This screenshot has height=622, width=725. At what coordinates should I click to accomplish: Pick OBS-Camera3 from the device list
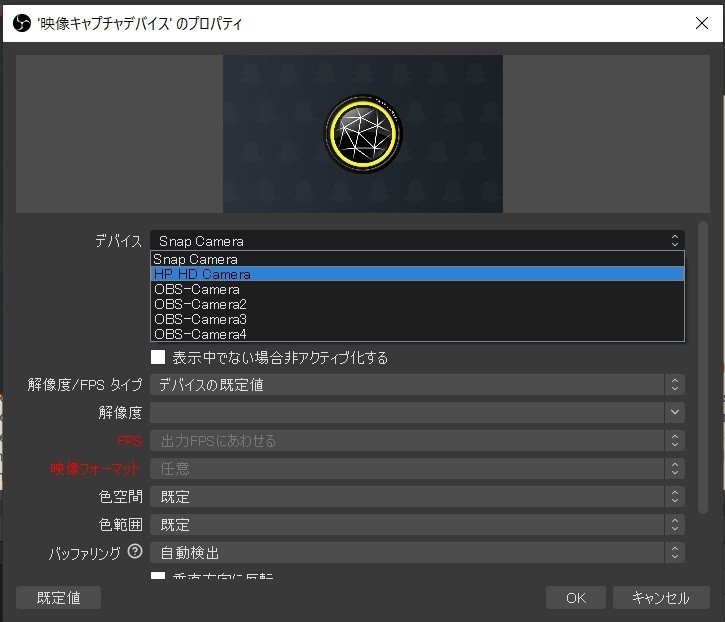[417, 319]
